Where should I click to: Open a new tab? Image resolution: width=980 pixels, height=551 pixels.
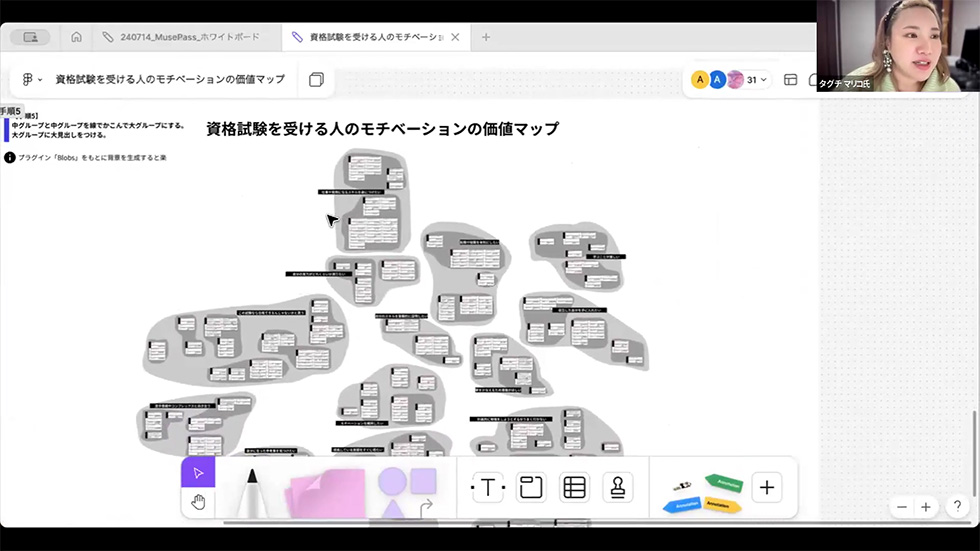pos(486,37)
